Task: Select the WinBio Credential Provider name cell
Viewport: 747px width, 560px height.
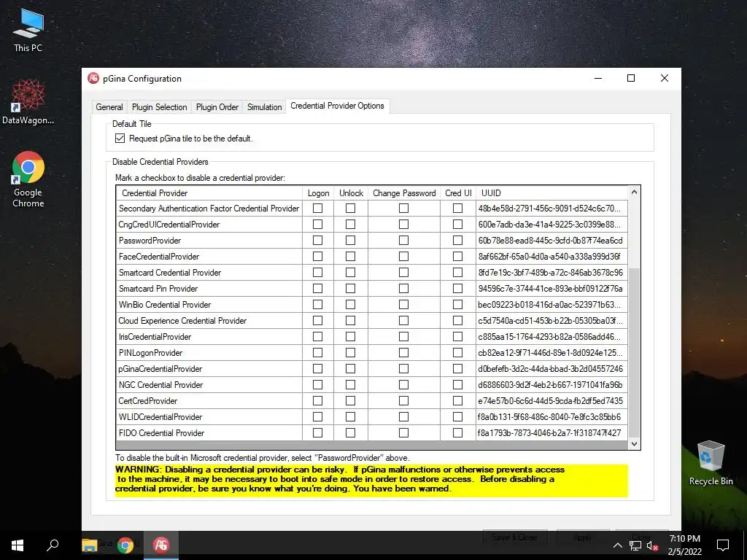Action: click(x=209, y=305)
